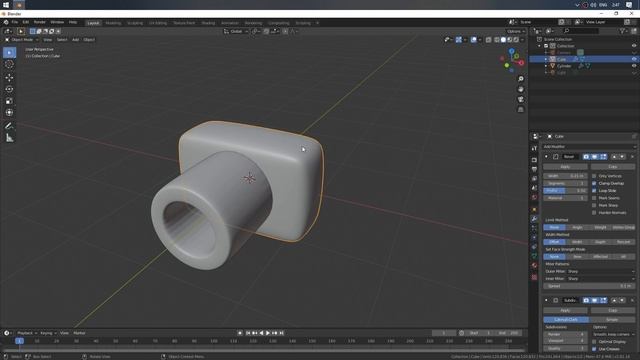
Task: Select the Transform tool
Action: (x=9, y=113)
